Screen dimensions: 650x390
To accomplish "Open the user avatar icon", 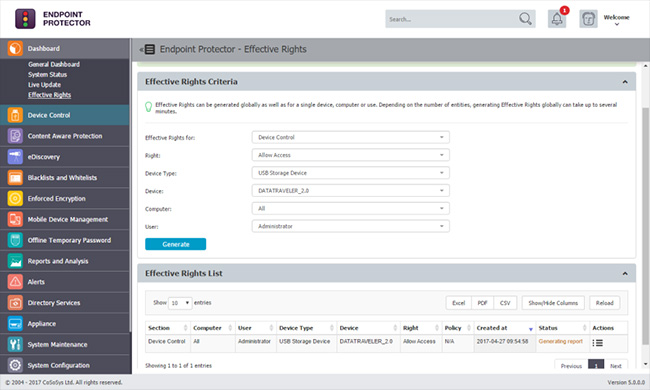I will pos(588,19).
